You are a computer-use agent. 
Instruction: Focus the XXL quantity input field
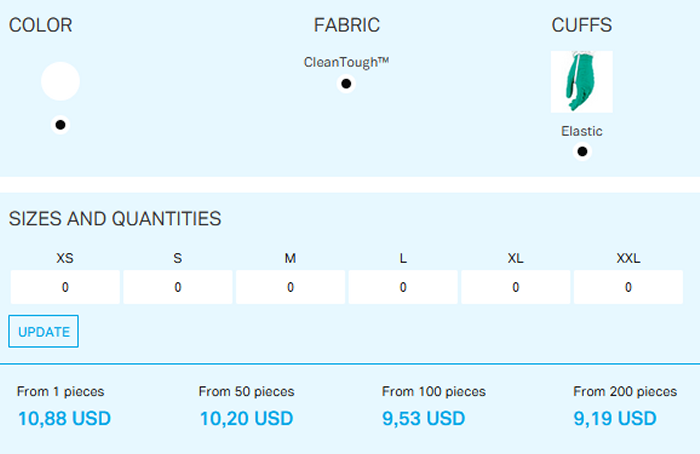click(x=628, y=288)
